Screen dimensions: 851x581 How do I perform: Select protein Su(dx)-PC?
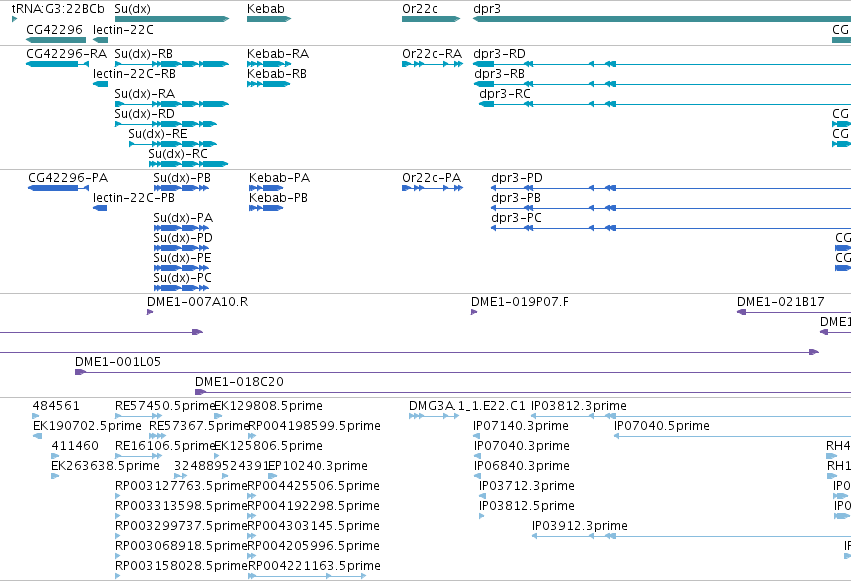[181, 289]
